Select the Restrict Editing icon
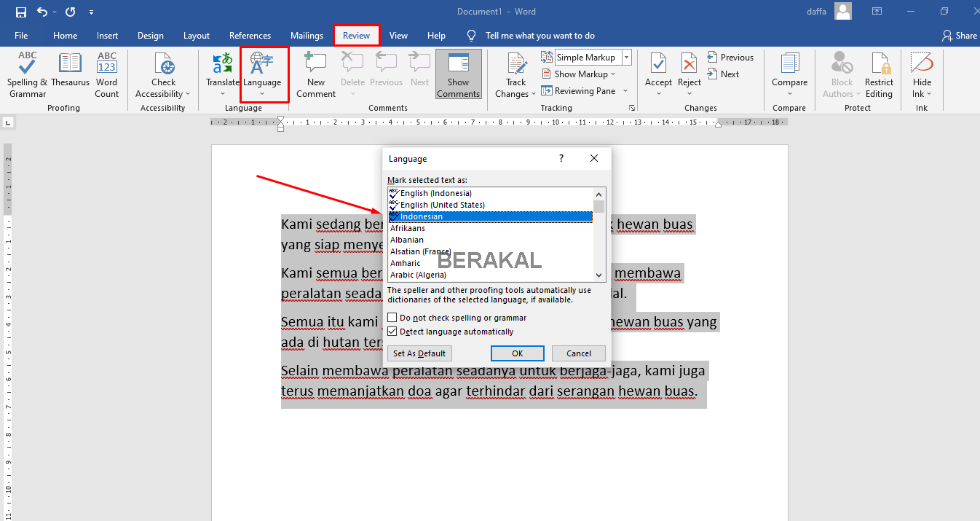 point(879,75)
